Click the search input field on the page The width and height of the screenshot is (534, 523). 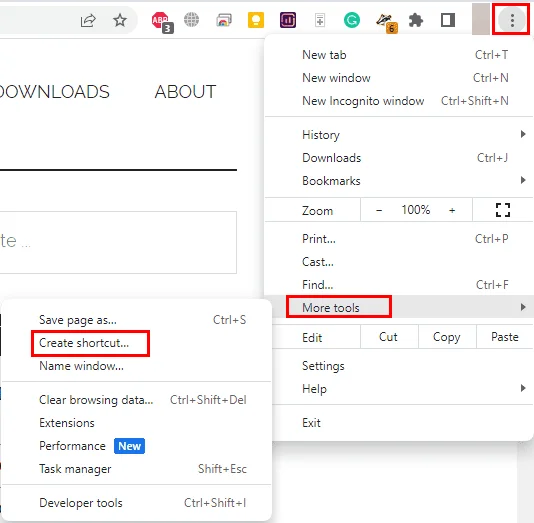[x=118, y=242]
